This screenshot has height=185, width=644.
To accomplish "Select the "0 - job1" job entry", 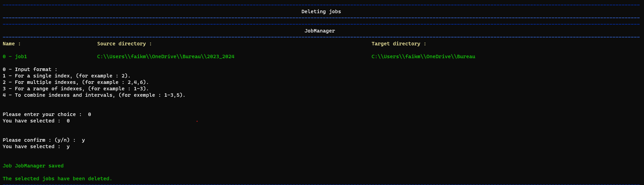I will [15, 56].
